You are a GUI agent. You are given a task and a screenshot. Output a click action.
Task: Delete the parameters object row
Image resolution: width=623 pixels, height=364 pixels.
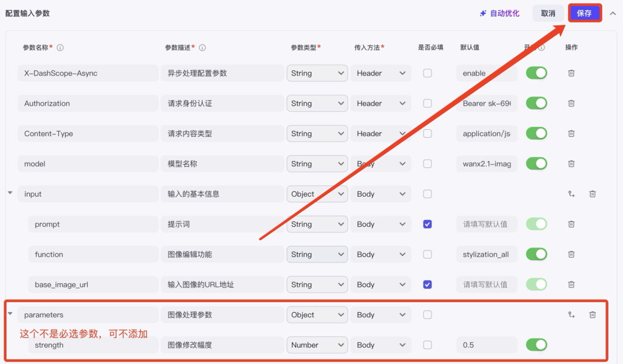(592, 315)
